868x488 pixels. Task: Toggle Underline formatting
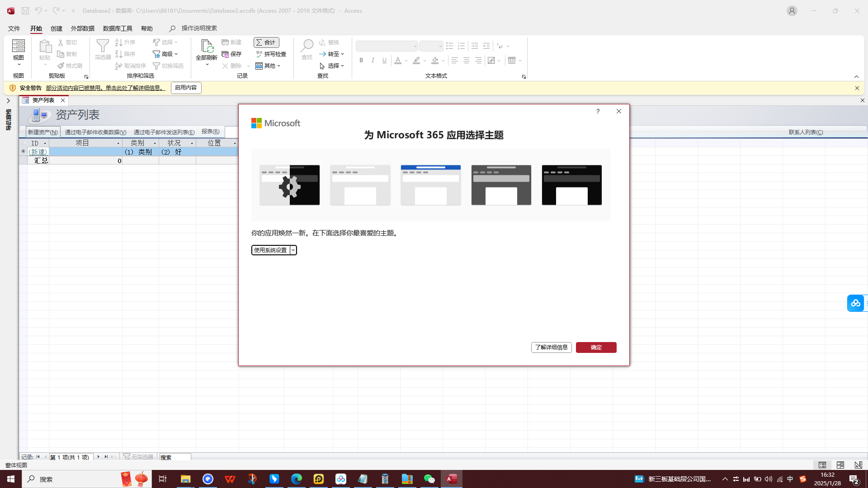[x=385, y=60]
